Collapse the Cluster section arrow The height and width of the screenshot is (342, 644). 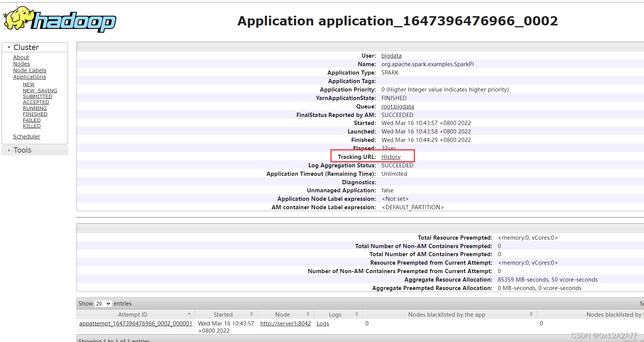coord(9,47)
